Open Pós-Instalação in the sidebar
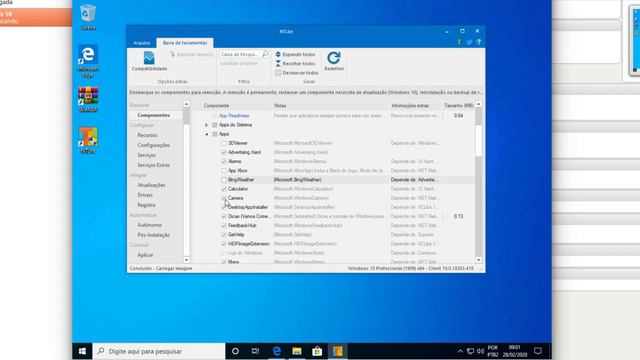Screen dimensions: 640x360 point(153,235)
